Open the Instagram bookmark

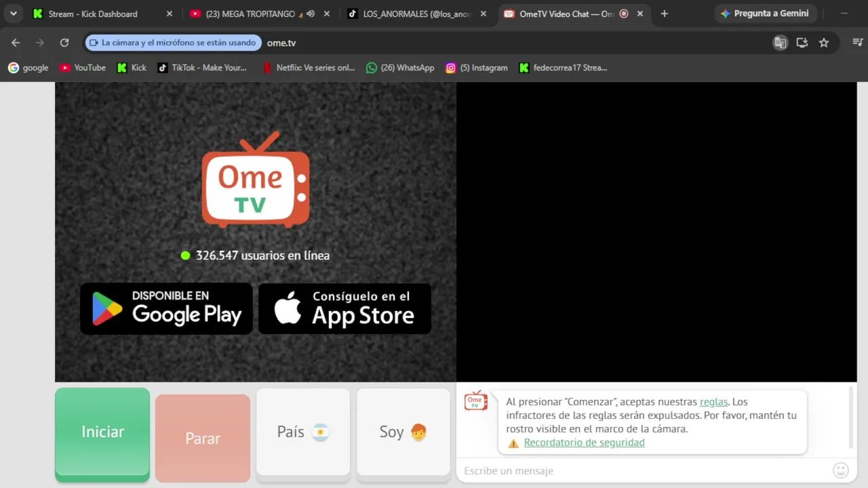(x=477, y=68)
